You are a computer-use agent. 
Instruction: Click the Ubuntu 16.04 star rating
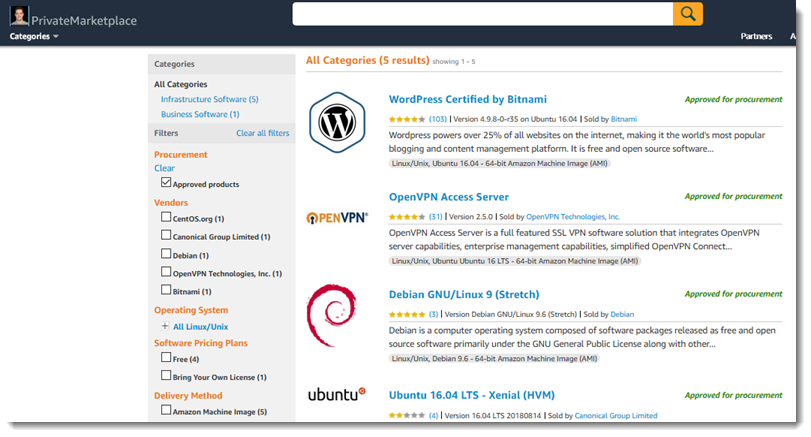407,415
